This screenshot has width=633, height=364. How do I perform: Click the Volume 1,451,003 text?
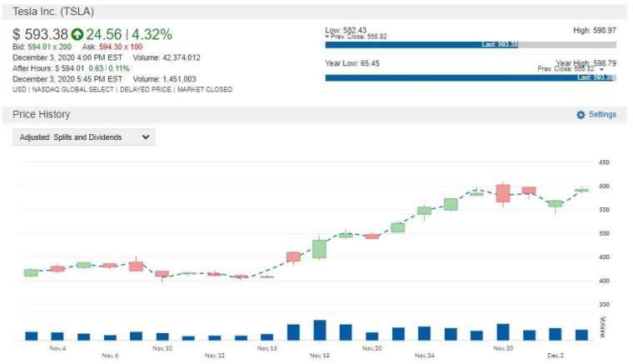point(164,79)
